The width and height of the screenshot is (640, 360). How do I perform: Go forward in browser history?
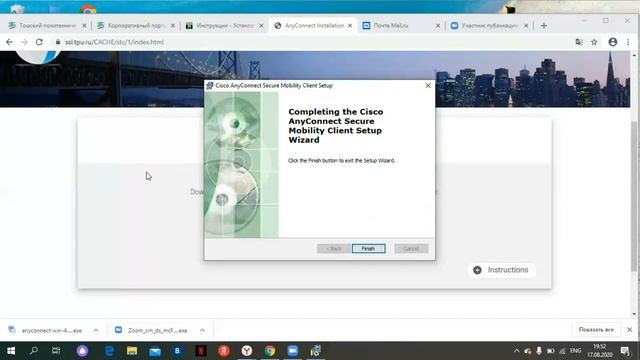pos(24,42)
